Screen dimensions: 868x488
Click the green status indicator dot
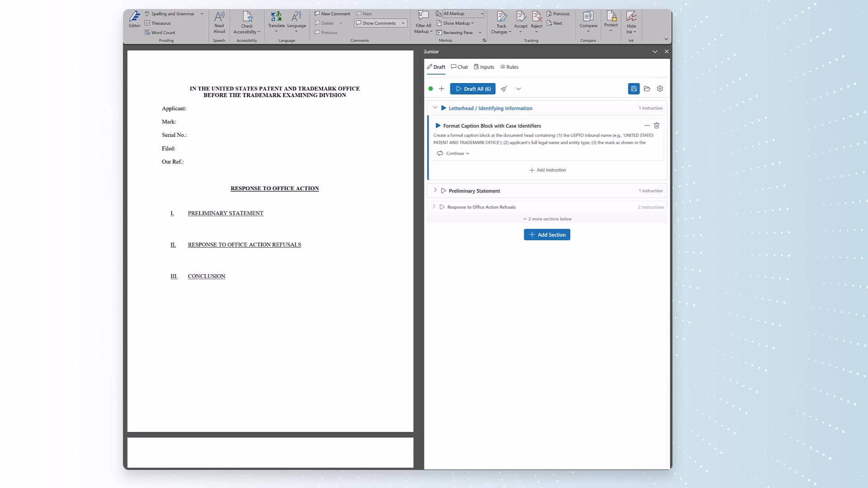point(430,89)
